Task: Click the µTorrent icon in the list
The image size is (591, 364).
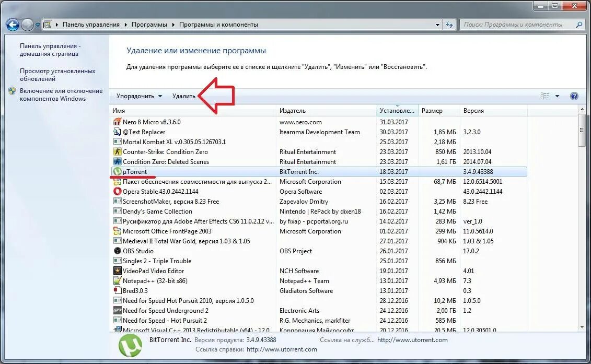Action: [117, 171]
